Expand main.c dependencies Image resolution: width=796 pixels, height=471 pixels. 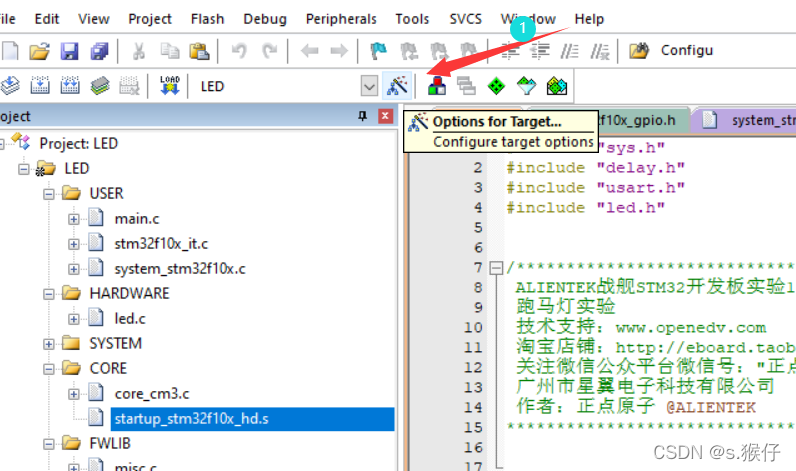74,219
